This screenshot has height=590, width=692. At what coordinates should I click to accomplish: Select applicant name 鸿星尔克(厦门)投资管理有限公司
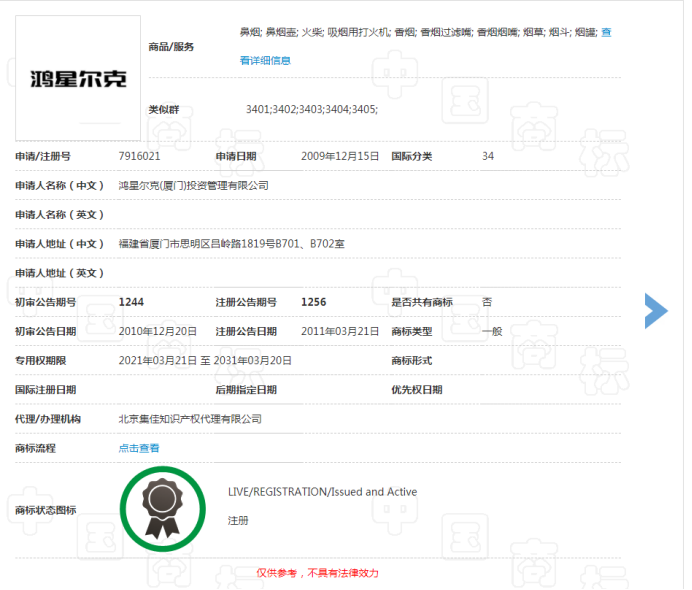pos(193,185)
